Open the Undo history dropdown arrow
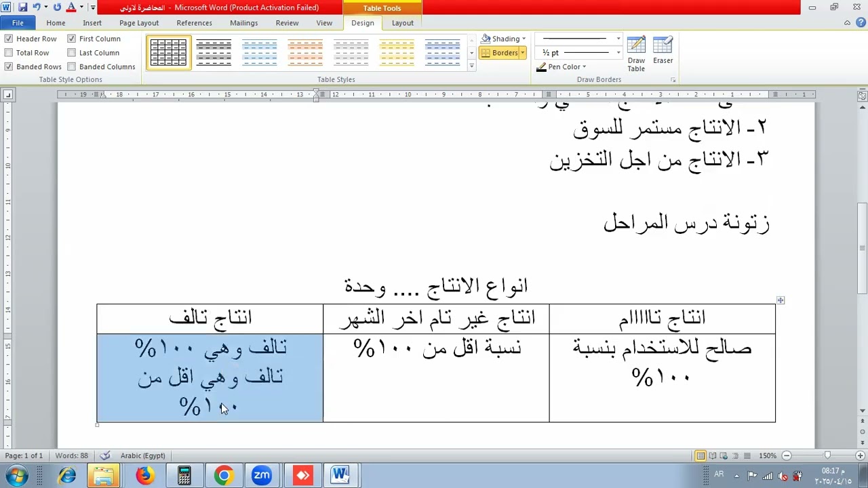This screenshot has width=868, height=488. tap(46, 7)
